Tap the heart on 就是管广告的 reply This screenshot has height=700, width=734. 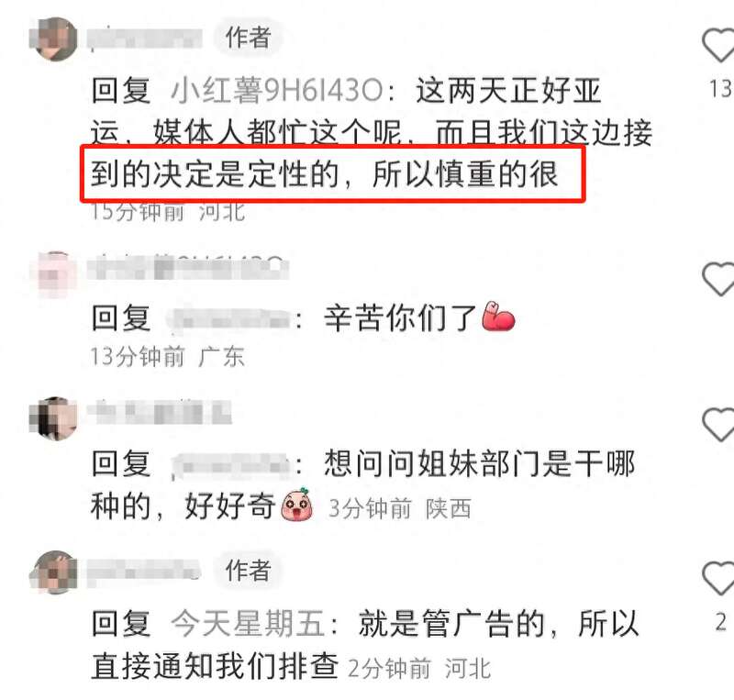(x=719, y=578)
